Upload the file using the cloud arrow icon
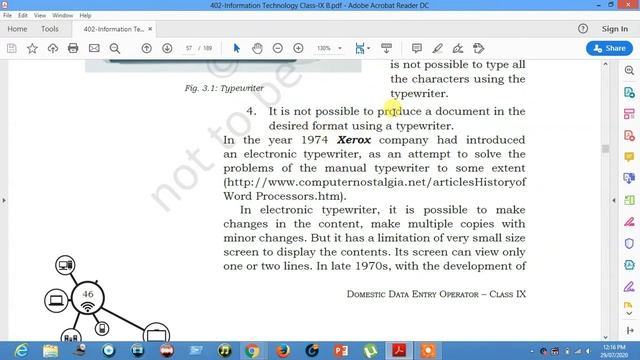 [53, 48]
